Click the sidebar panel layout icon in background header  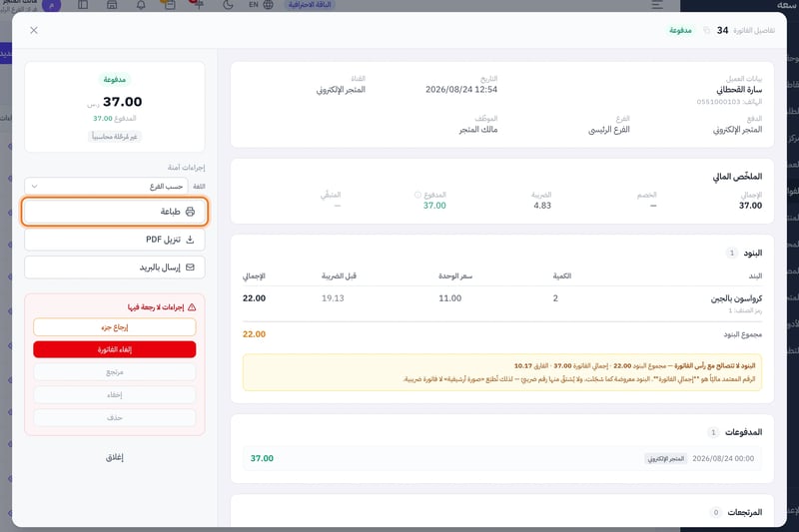(83, 5)
